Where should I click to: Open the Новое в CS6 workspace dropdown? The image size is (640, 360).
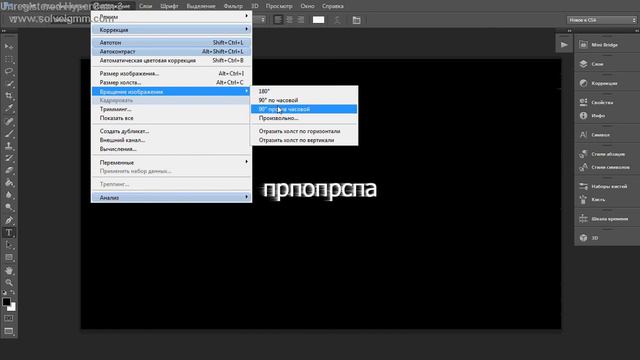click(x=602, y=20)
